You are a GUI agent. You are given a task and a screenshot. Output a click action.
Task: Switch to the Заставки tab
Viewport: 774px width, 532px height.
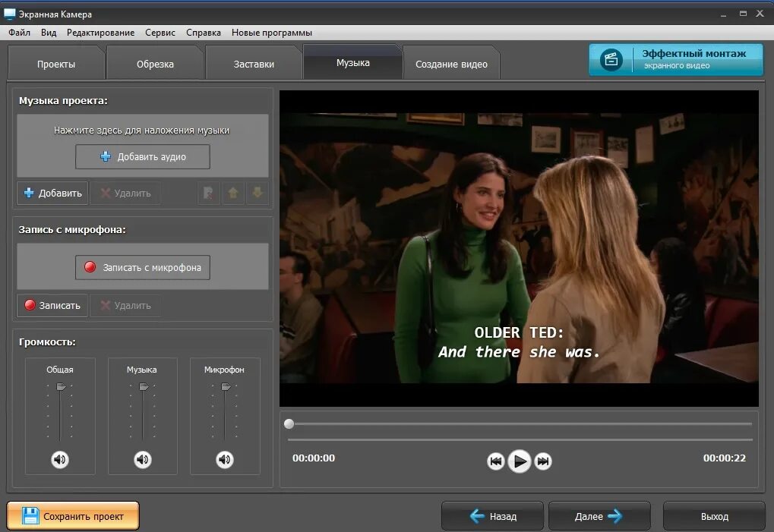pos(254,64)
